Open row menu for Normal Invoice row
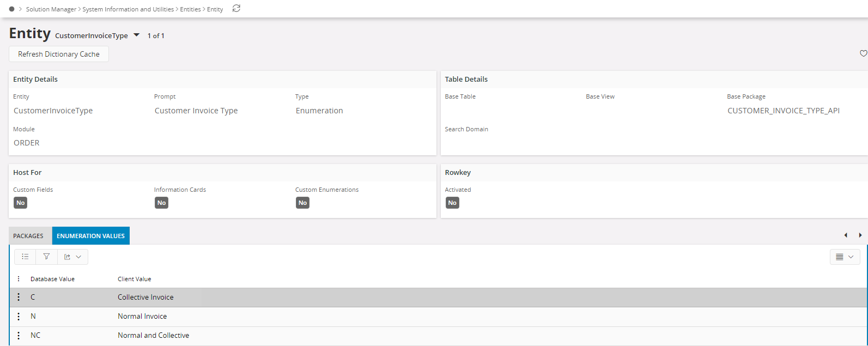 (x=19, y=317)
